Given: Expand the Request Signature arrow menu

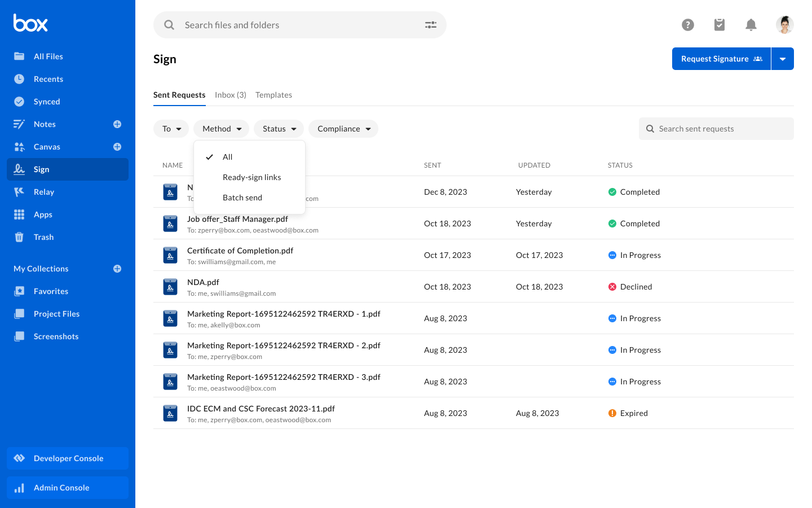Looking at the screenshot, I should coord(782,59).
